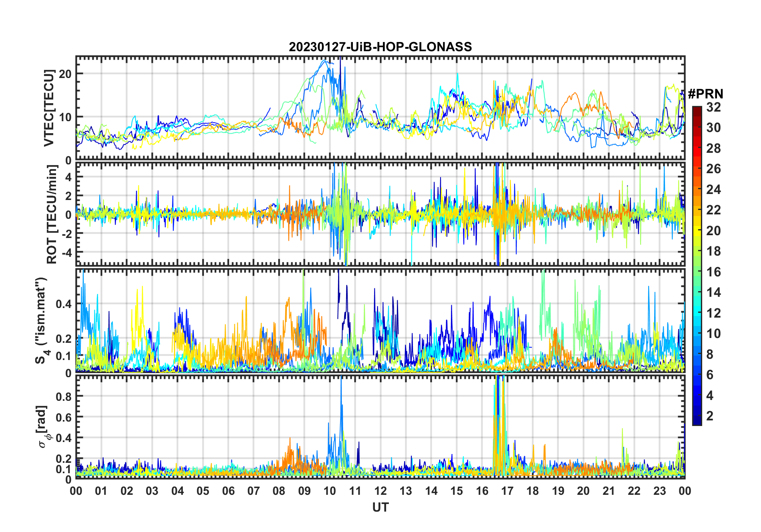The image size is (761, 532).
Task: Select the S4 axis tick label 0.2
Action: tap(64, 338)
